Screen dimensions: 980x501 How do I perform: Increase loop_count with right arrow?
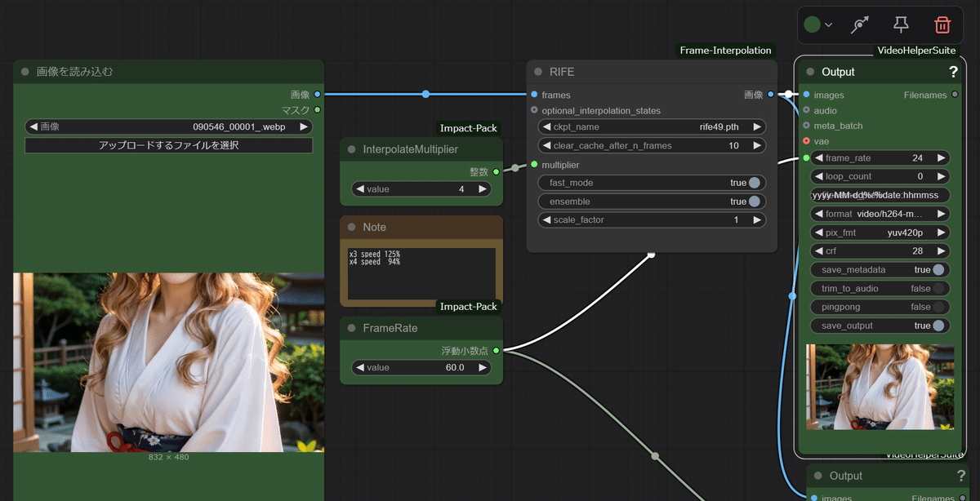pyautogui.click(x=942, y=176)
